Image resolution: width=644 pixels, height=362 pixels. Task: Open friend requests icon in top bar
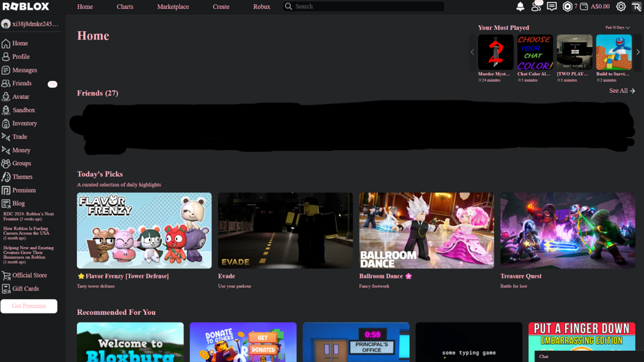(536, 6)
